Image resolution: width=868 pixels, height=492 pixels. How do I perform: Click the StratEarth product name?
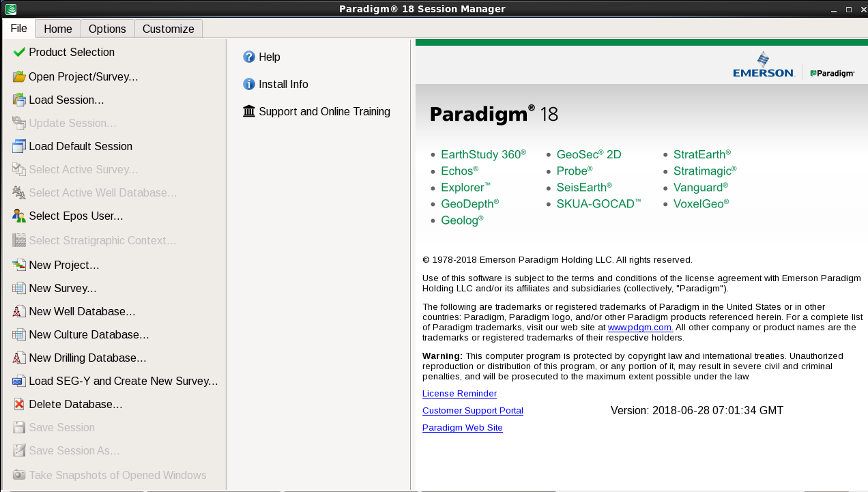point(701,154)
